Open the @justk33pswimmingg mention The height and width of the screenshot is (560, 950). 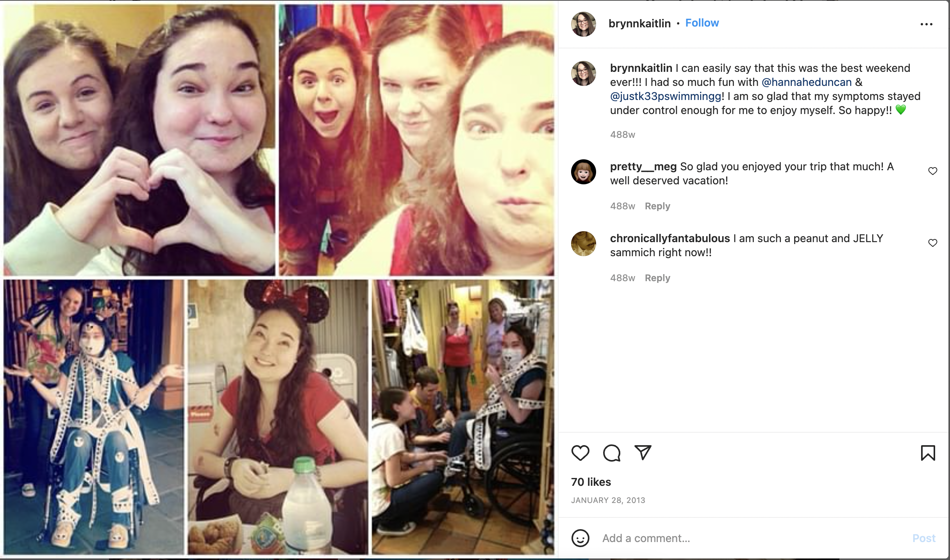click(666, 96)
